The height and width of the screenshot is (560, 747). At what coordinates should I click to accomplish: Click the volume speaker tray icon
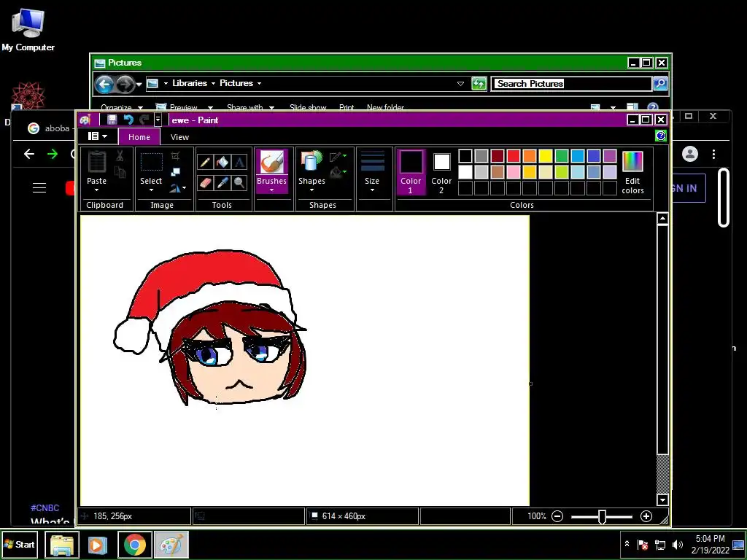(x=678, y=544)
